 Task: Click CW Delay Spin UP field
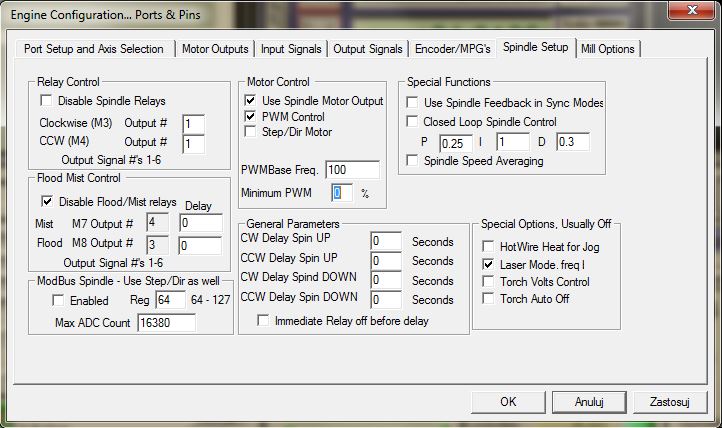coord(386,241)
